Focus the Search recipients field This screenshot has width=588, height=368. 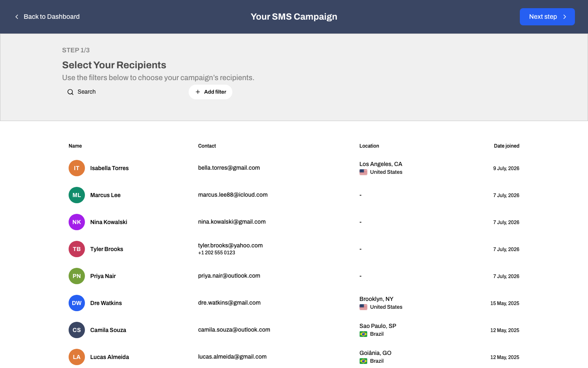pyautogui.click(x=122, y=92)
